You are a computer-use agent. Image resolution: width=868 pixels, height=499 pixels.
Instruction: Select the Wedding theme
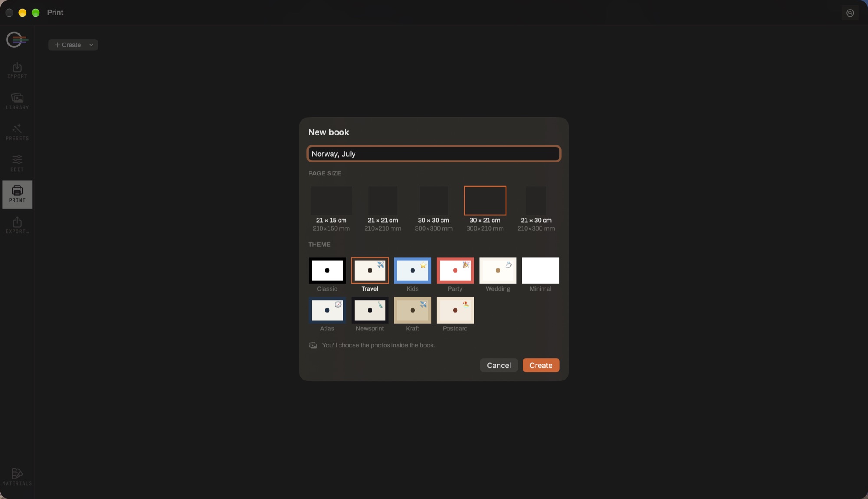[x=498, y=274]
